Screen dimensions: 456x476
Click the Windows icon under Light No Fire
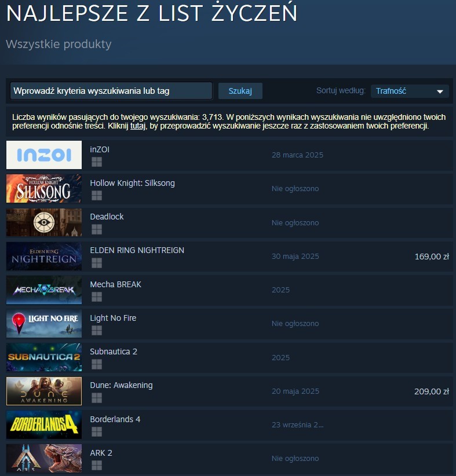(97, 330)
